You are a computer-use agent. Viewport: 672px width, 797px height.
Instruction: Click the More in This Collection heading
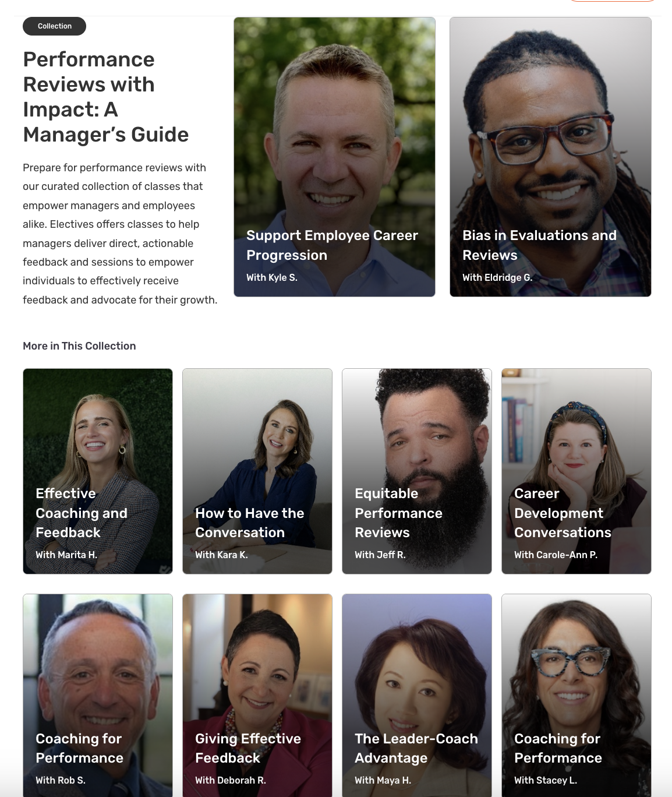[x=79, y=346]
